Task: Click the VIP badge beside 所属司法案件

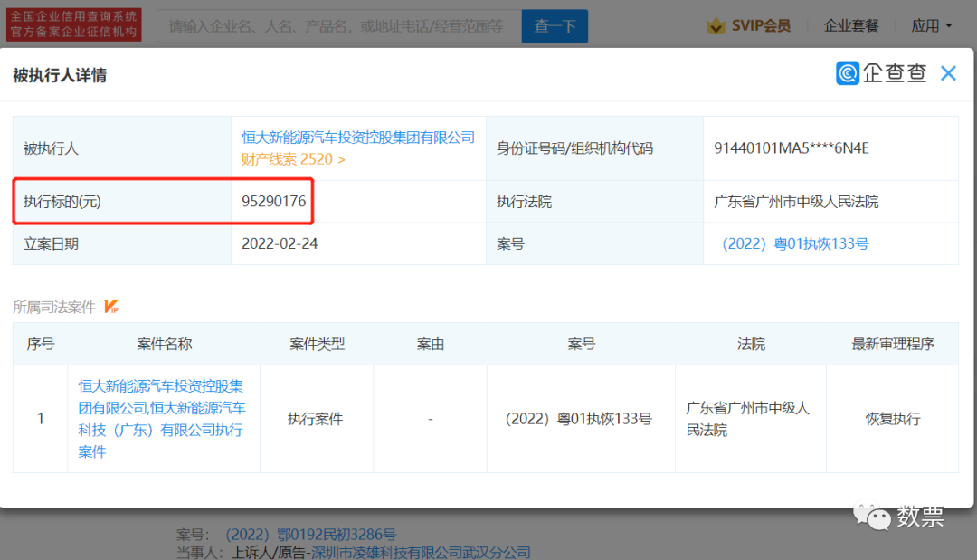Action: pyautogui.click(x=111, y=307)
